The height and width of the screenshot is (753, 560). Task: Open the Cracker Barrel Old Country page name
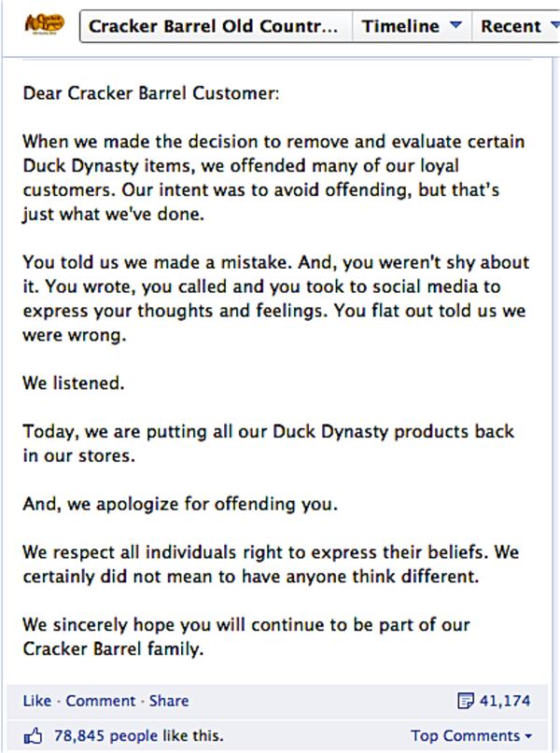pyautogui.click(x=214, y=26)
